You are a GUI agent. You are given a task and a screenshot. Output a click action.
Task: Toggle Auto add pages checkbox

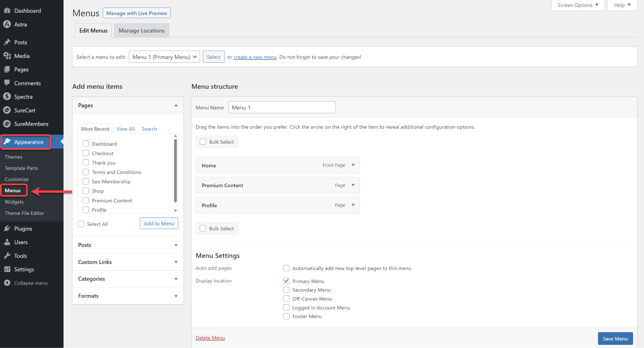(286, 268)
